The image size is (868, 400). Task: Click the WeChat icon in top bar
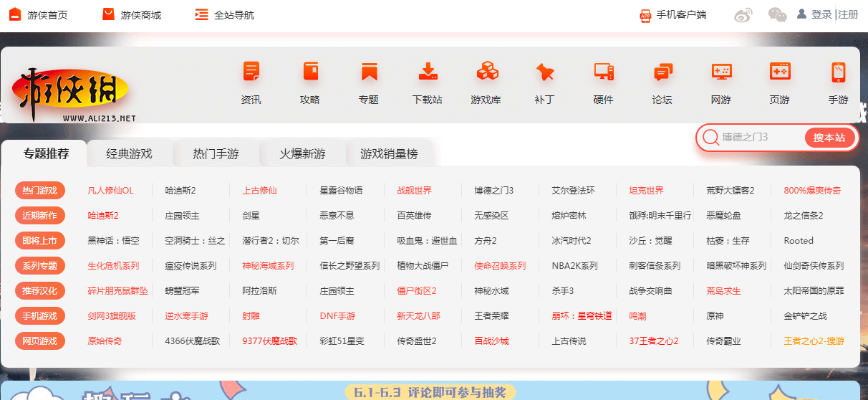(777, 14)
